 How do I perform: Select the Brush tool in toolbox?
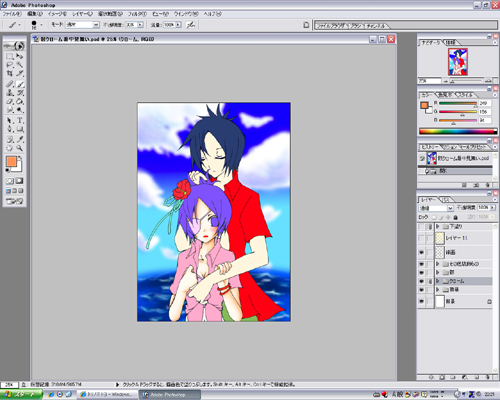tap(20, 84)
